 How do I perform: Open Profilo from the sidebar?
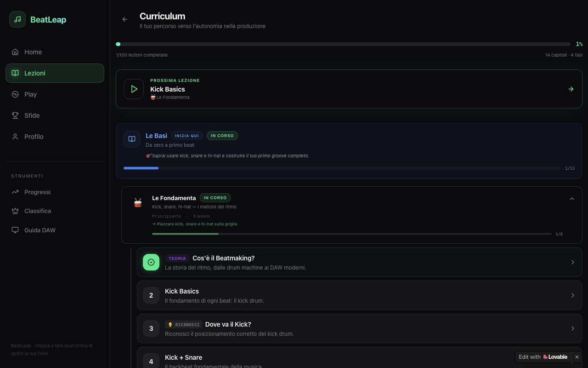click(x=55, y=137)
